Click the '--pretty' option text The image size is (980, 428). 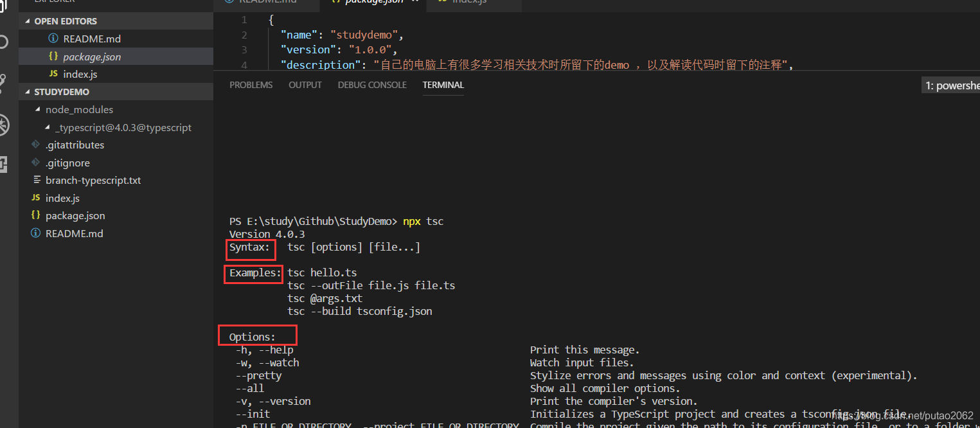[x=258, y=376]
